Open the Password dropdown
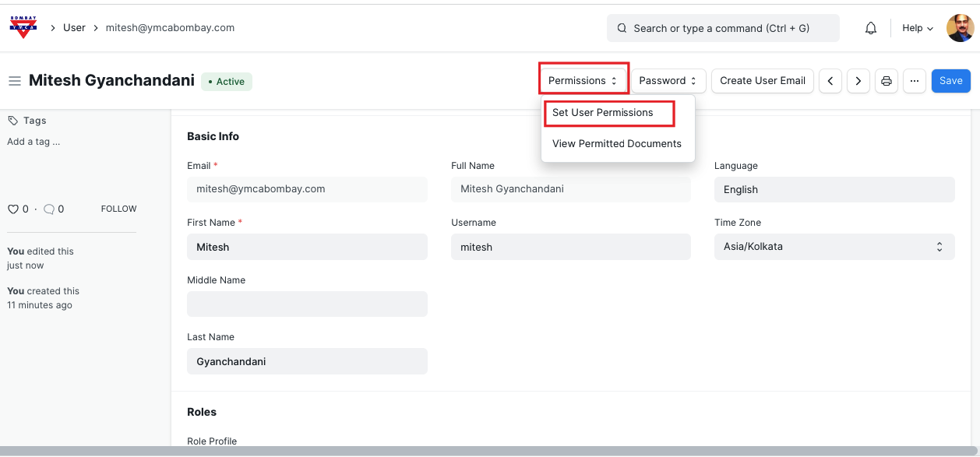 668,81
